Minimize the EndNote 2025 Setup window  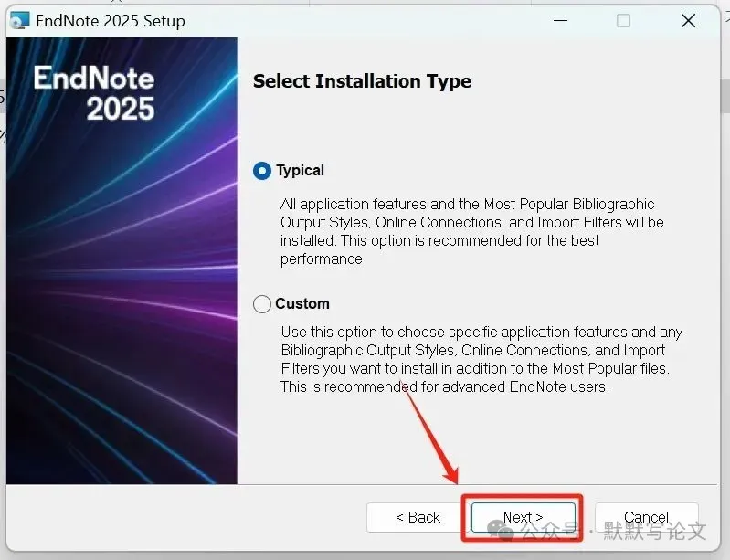click(x=561, y=20)
